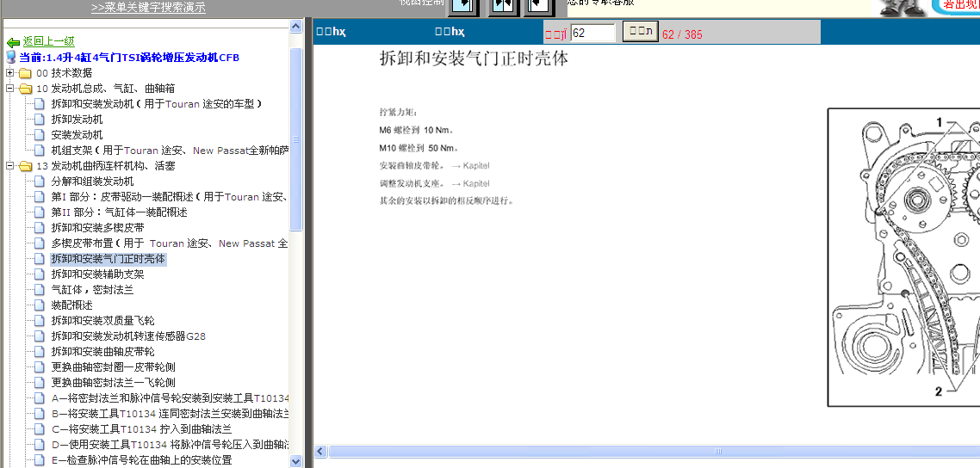Click the tree panel scroll up arrow
This screenshot has width=980, height=468.
(296, 26)
